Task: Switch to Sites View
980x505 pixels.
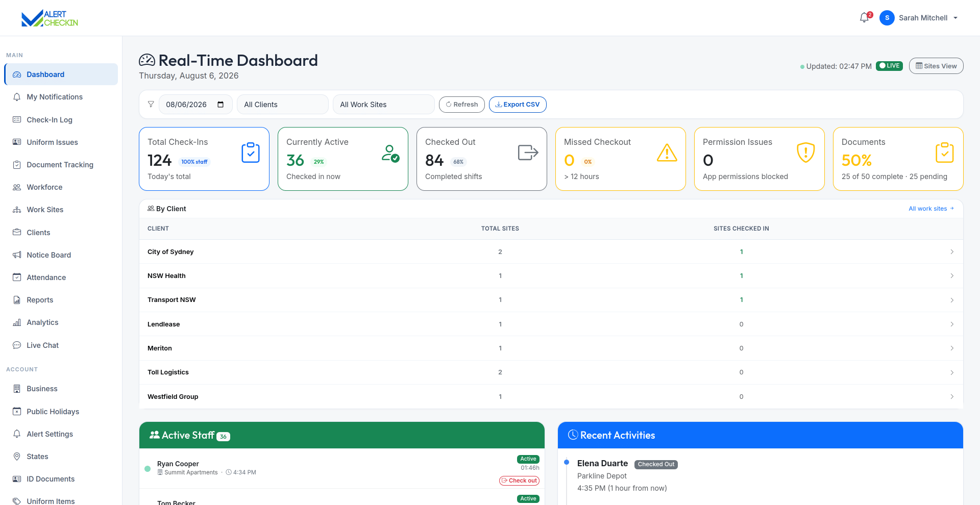Action: [x=936, y=66]
